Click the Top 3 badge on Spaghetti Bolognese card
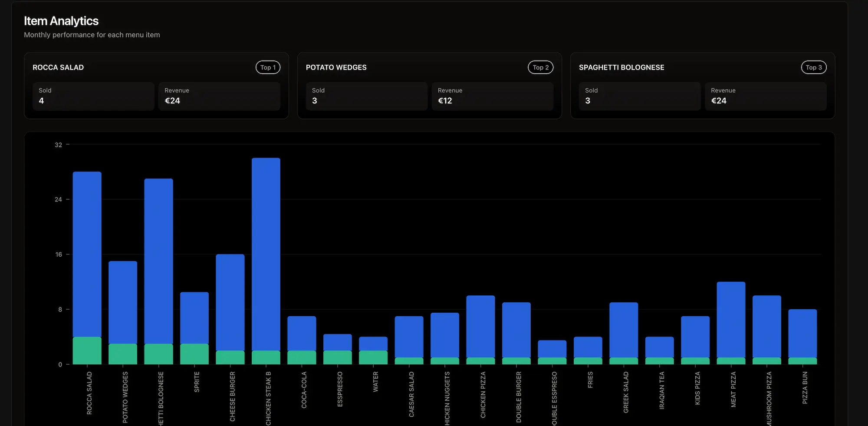Image resolution: width=868 pixels, height=426 pixels. click(x=814, y=67)
